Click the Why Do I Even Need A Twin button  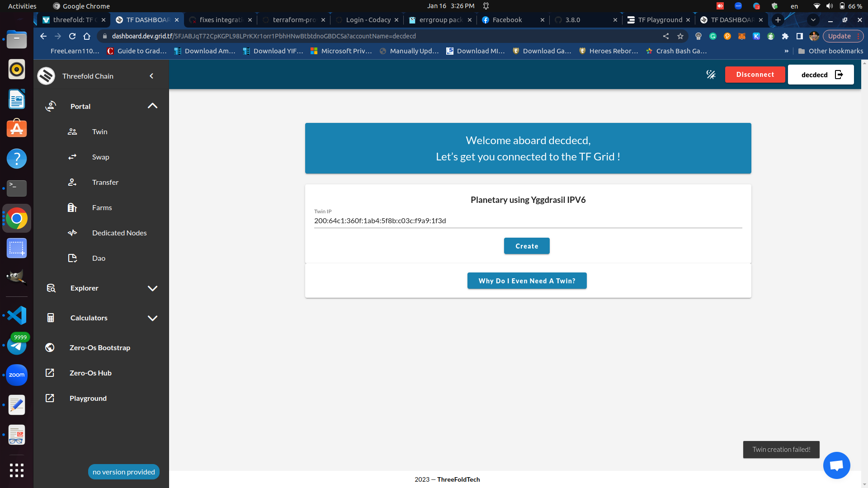(x=527, y=281)
